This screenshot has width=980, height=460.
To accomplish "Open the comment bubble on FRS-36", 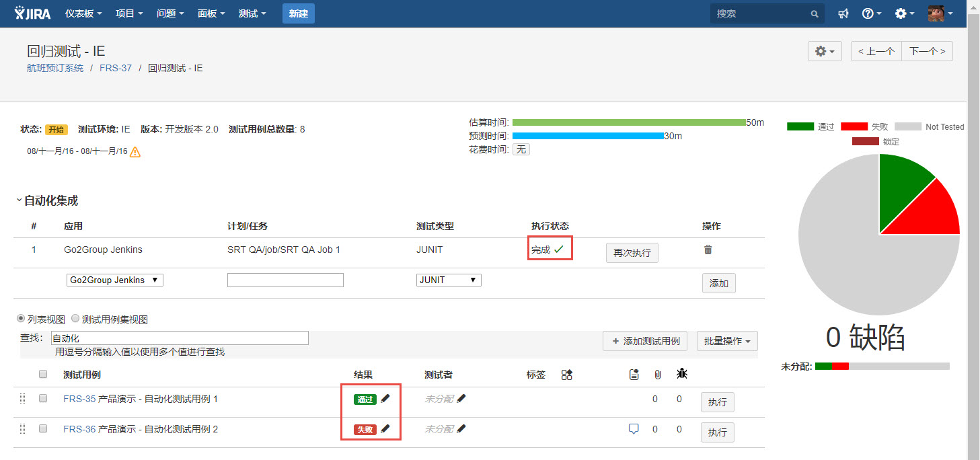I will pyautogui.click(x=633, y=428).
